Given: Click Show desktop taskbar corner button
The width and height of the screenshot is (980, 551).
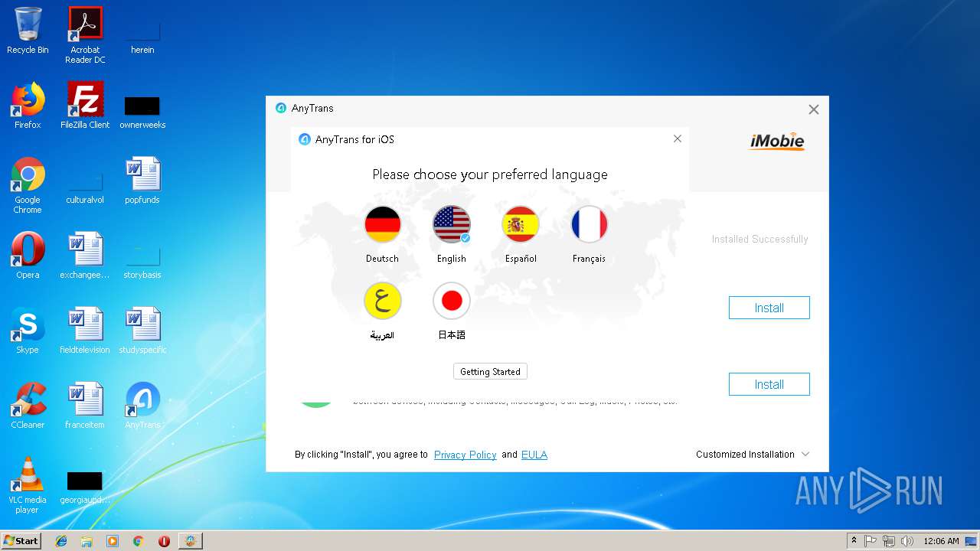Looking at the screenshot, I should (972, 541).
